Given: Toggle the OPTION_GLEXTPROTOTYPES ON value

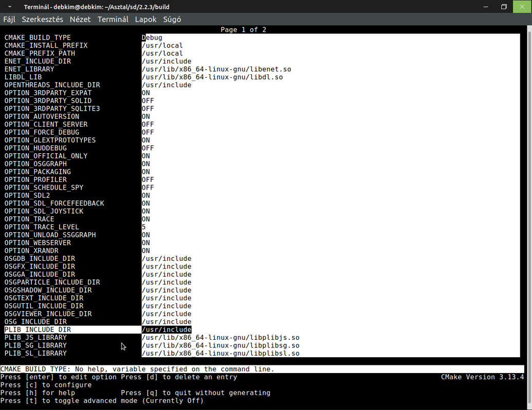Looking at the screenshot, I should click(x=146, y=140).
